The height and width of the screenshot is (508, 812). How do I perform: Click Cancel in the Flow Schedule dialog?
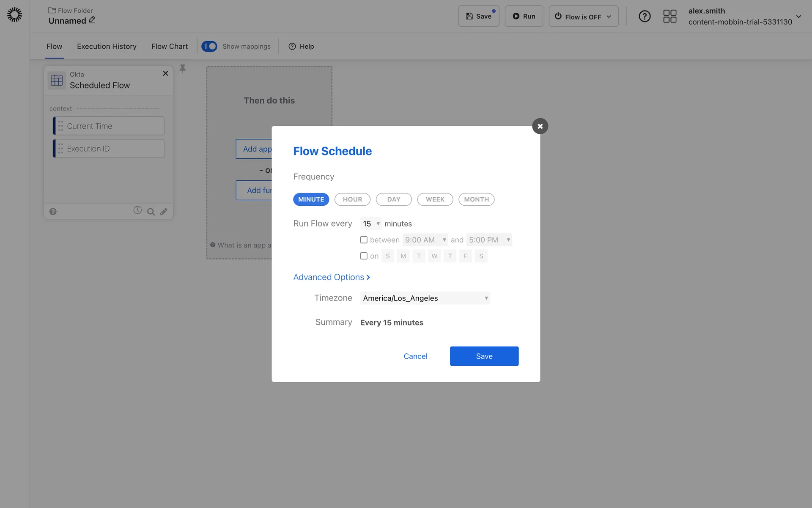coord(415,356)
